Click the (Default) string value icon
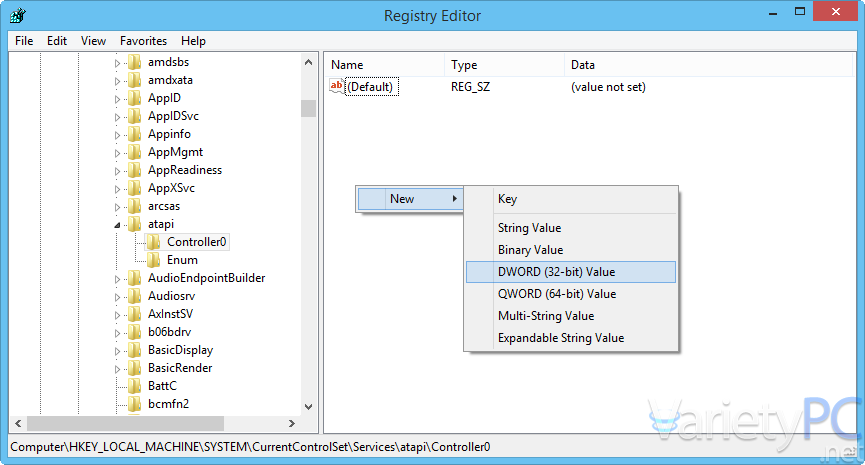The height and width of the screenshot is (465, 865). [337, 87]
